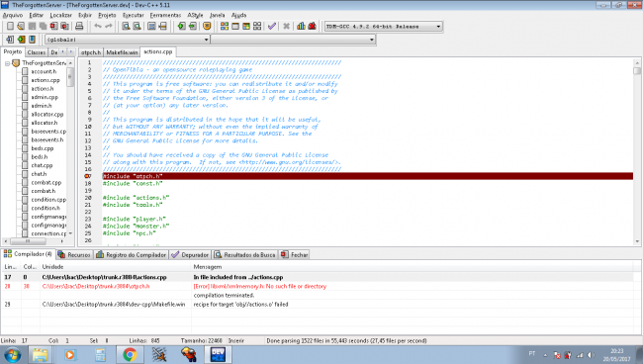
Task: Click the left tab-scroll arrow in the project panel
Action: pyautogui.click(x=62, y=51)
